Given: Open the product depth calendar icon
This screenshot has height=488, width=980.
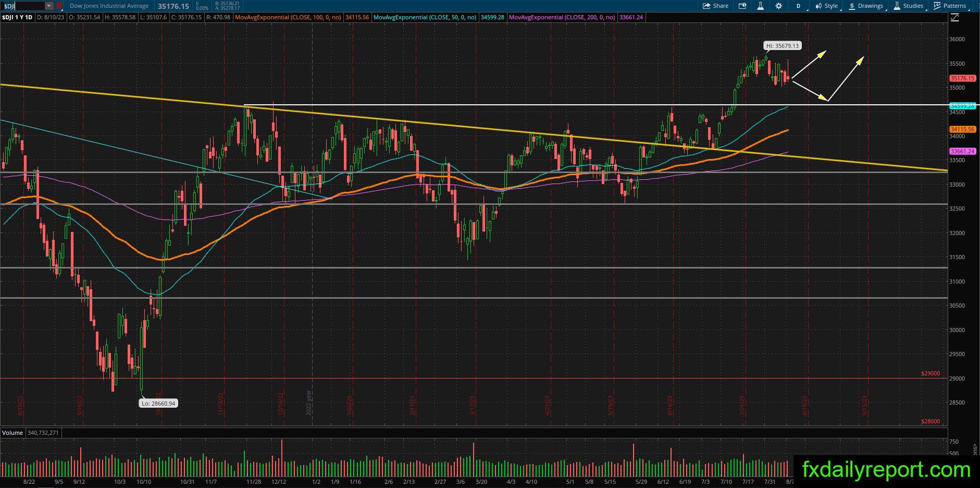Looking at the screenshot, I should (x=742, y=6).
